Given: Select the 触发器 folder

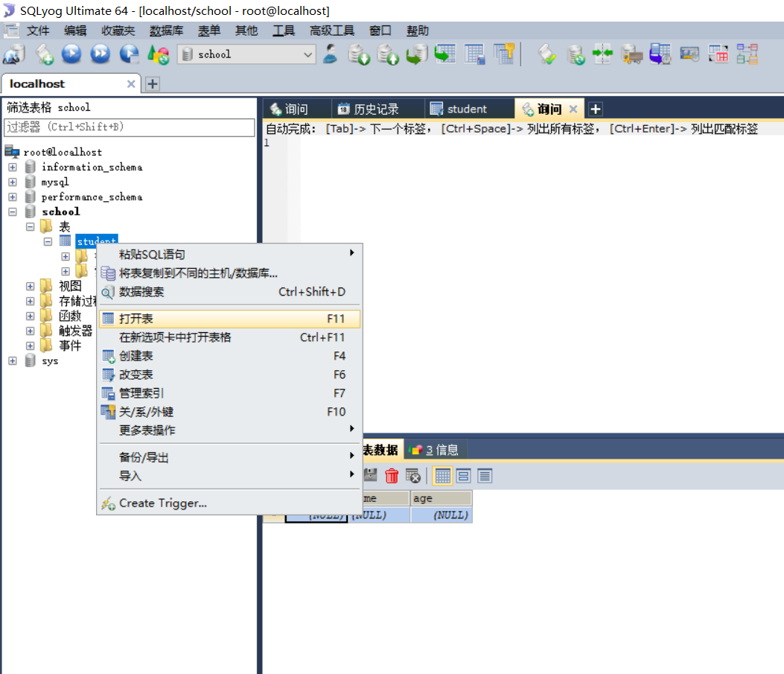Looking at the screenshot, I should tap(75, 331).
